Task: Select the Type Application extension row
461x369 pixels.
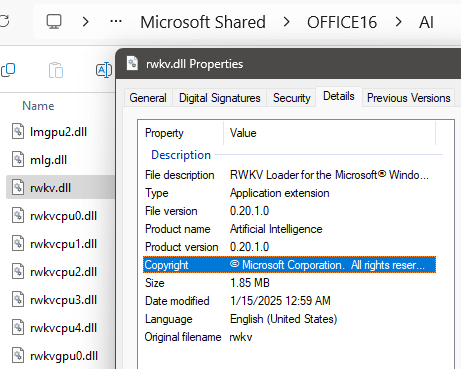Action: 289,193
